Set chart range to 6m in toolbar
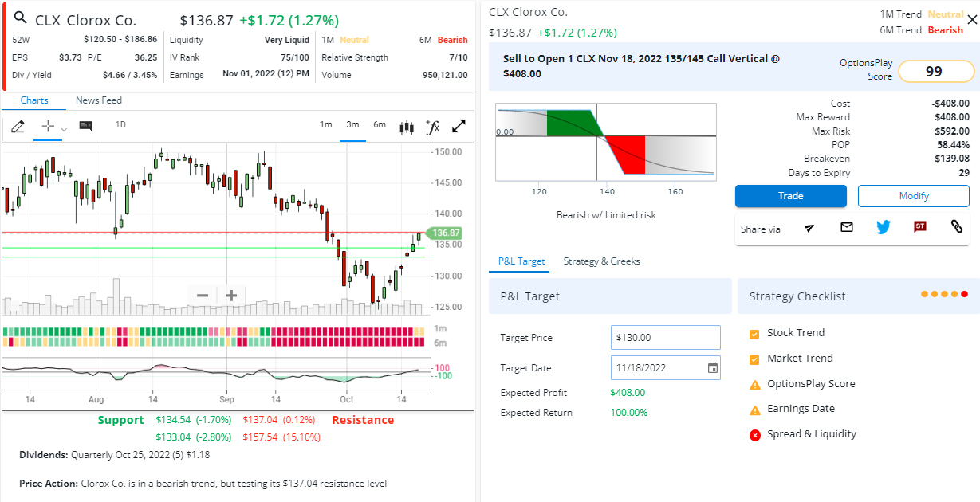The width and height of the screenshot is (980, 502). [x=380, y=124]
